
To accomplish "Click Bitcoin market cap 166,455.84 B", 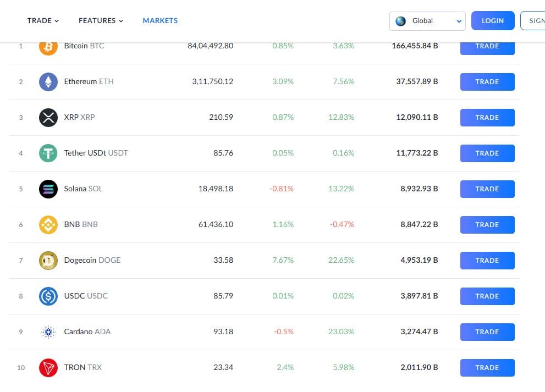I will (415, 46).
